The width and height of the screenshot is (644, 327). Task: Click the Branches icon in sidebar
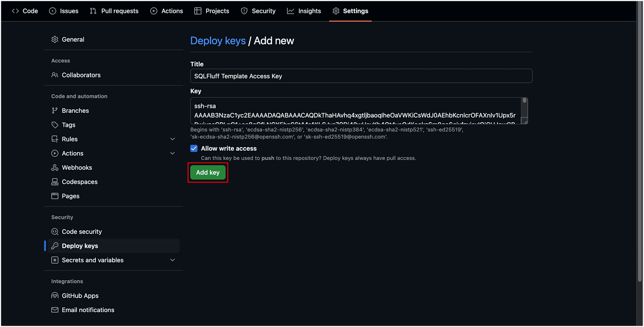[x=55, y=111]
